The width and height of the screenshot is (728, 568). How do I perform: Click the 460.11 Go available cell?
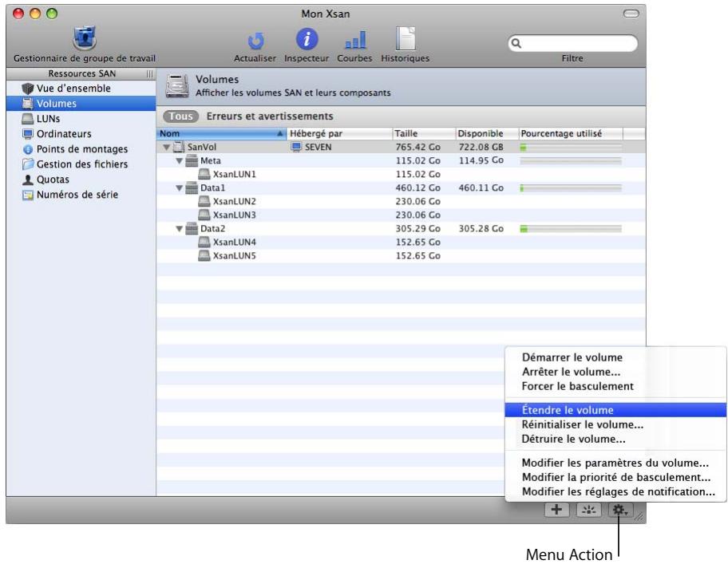(481, 188)
